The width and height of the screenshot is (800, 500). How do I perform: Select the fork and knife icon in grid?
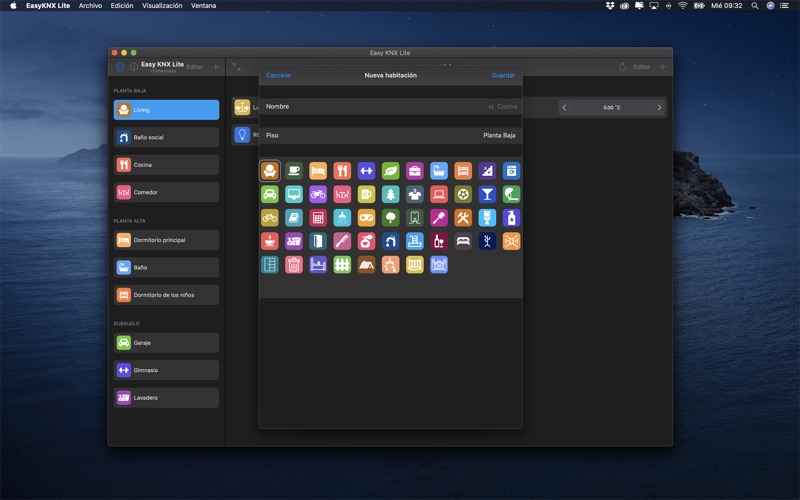(342, 171)
